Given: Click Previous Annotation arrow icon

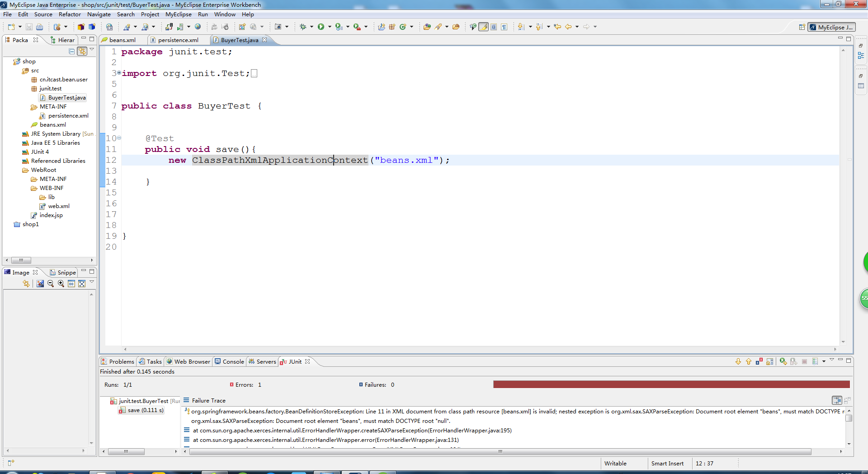Looking at the screenshot, I should 538,27.
